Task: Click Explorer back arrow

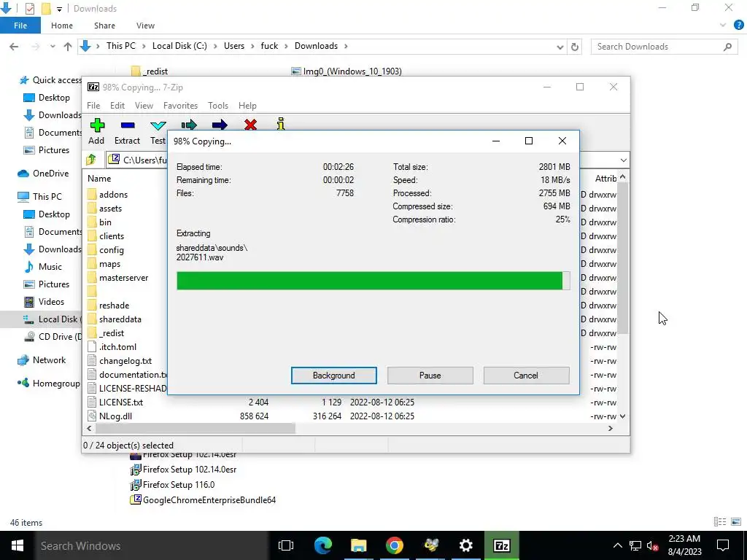Action: 14,47
